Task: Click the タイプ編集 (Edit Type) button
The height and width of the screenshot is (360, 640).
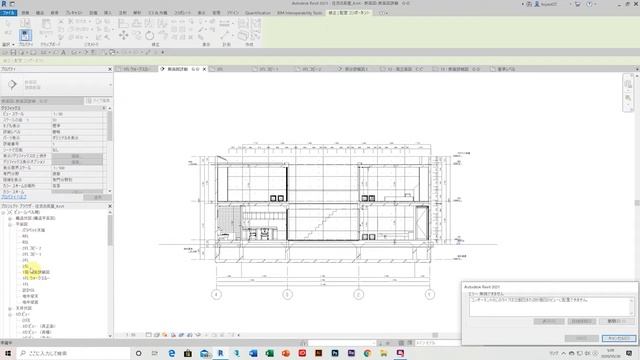Action: (98, 101)
